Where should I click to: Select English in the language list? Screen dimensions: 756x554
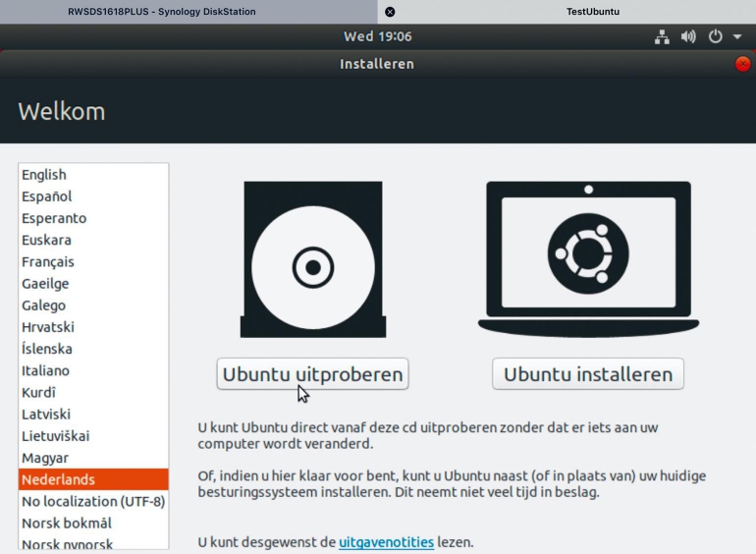[44, 175]
